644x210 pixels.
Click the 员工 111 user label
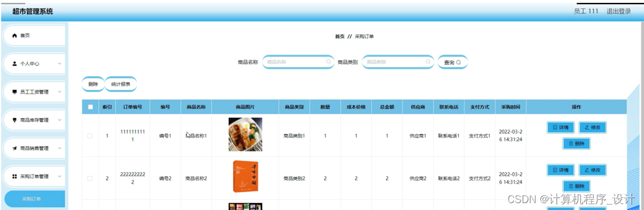point(586,12)
